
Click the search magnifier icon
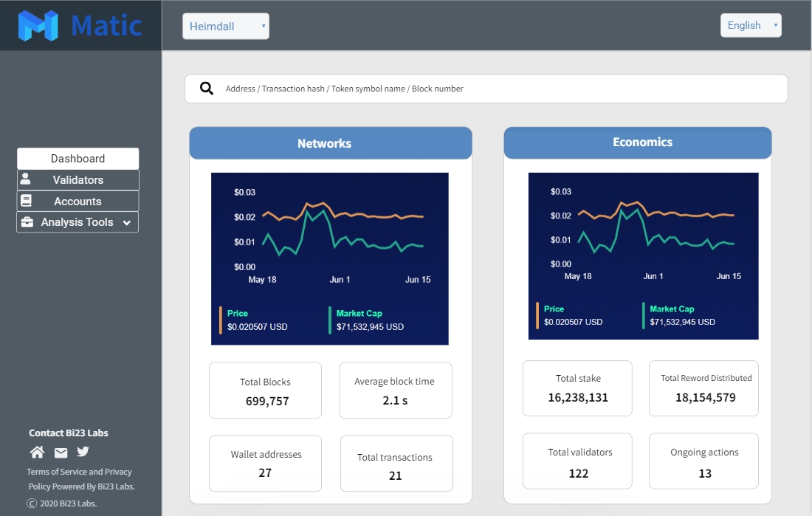click(x=207, y=89)
